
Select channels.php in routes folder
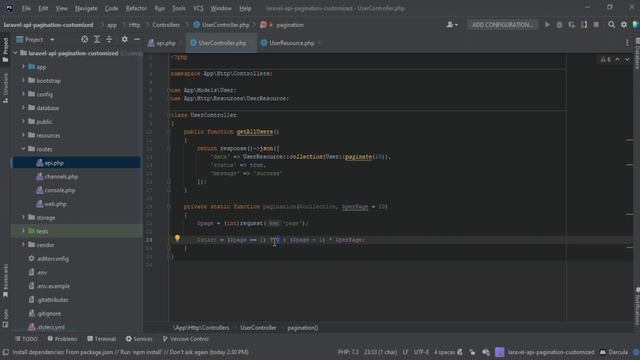click(x=61, y=177)
